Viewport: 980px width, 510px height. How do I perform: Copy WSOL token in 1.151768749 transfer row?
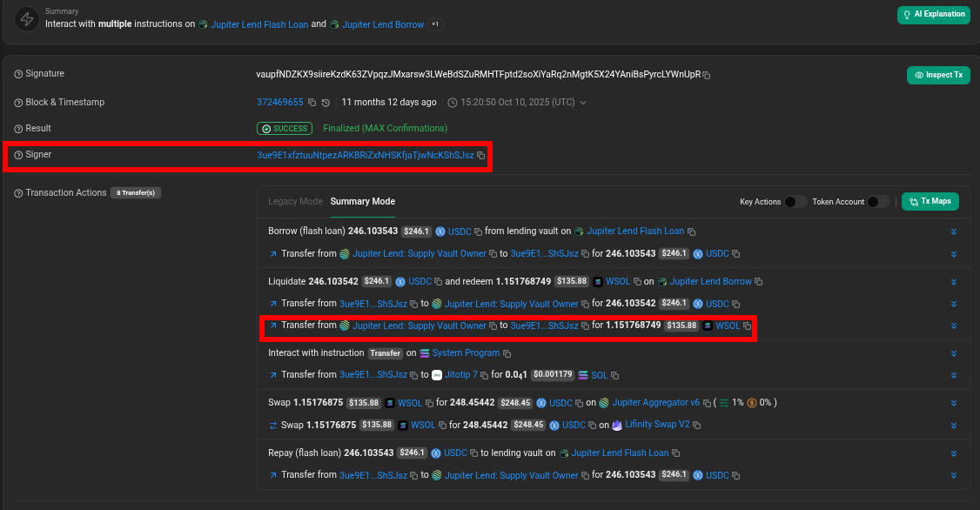click(747, 325)
